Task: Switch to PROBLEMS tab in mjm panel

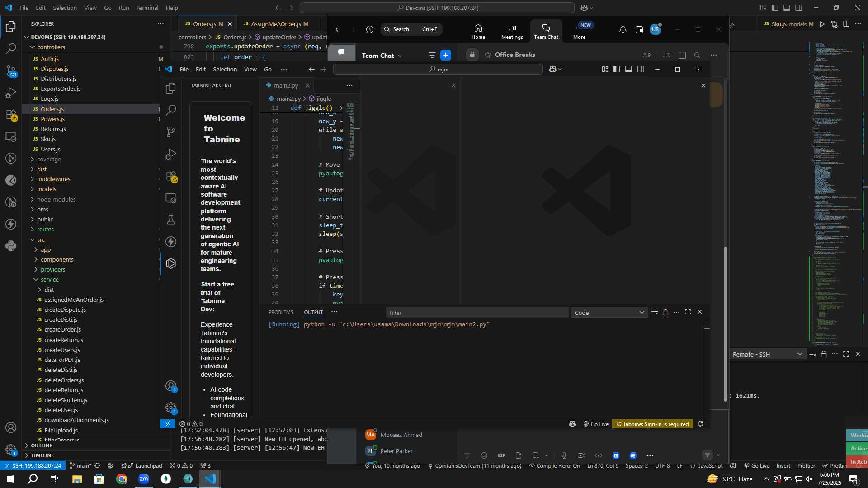Action: 281,312
